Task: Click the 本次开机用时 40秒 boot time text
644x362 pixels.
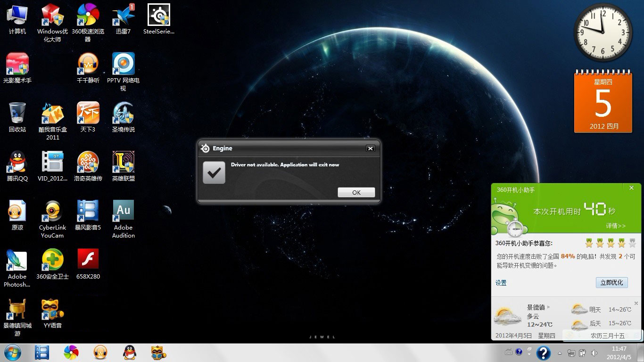Action: coord(574,210)
